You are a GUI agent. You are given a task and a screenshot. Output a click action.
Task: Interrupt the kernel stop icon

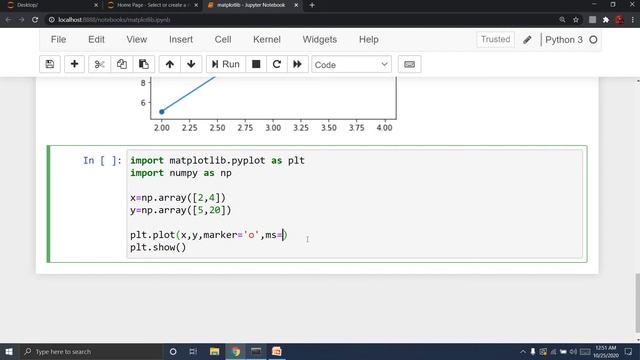coord(256,64)
